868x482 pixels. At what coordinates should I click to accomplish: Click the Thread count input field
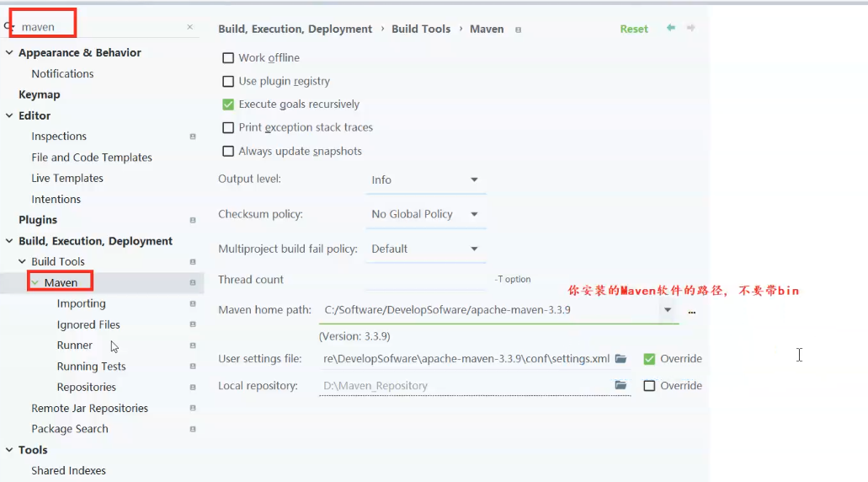coord(425,280)
